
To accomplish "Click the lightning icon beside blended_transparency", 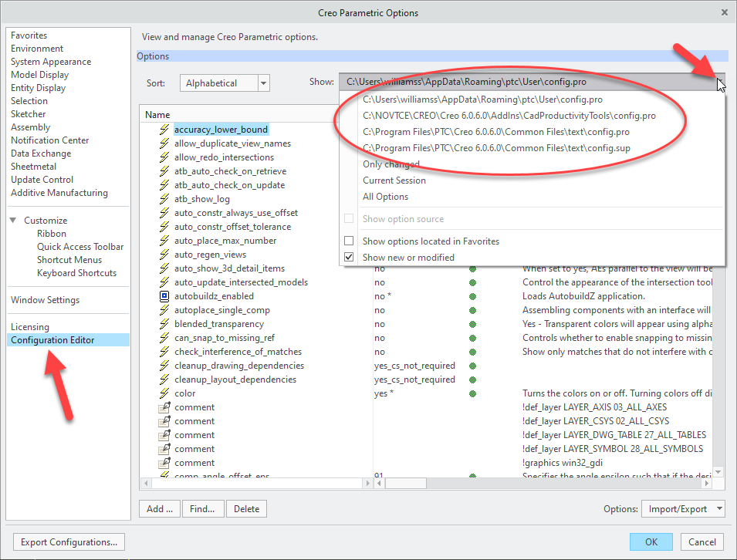I will (164, 324).
